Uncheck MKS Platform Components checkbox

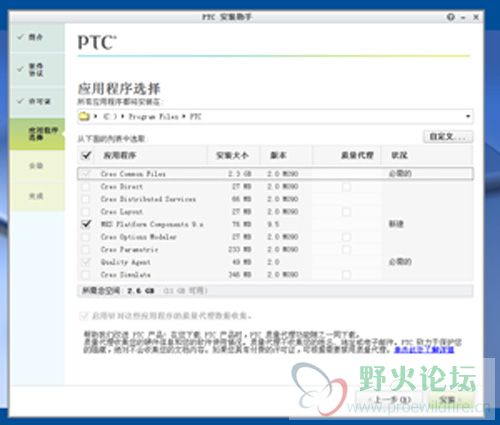(x=86, y=224)
